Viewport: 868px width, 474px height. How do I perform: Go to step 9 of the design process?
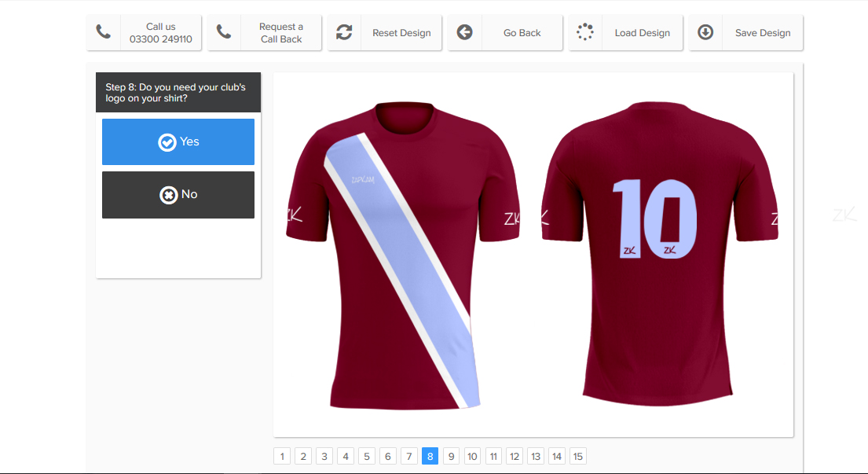point(451,456)
